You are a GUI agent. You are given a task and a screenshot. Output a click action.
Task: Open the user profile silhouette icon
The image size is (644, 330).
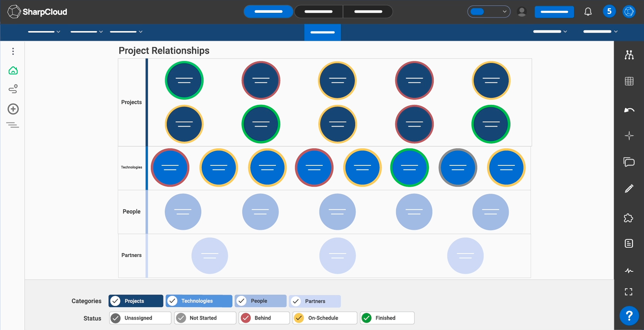[522, 12]
